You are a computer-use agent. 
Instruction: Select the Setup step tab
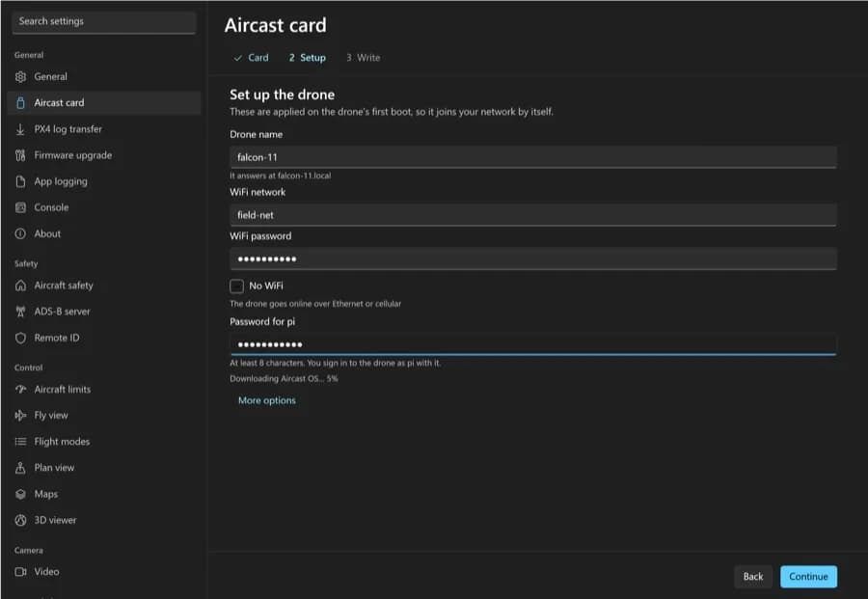[x=308, y=58]
